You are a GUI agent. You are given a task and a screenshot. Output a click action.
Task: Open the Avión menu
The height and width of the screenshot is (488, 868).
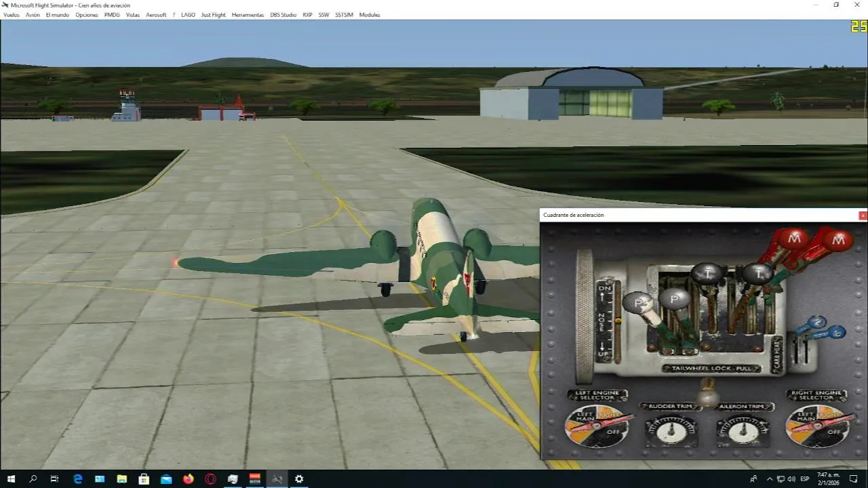pos(33,15)
